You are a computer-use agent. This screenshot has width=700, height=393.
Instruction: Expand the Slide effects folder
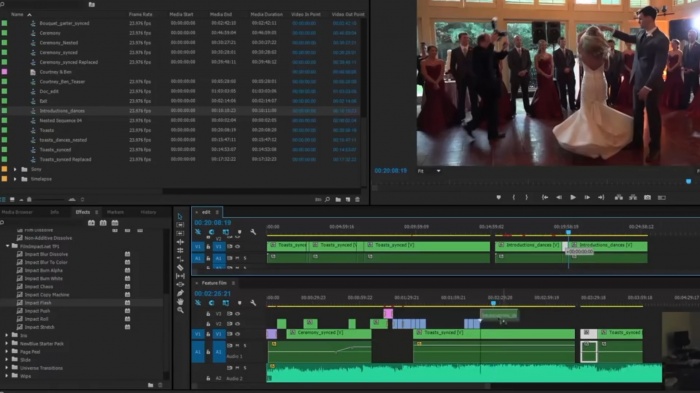click(x=7, y=360)
